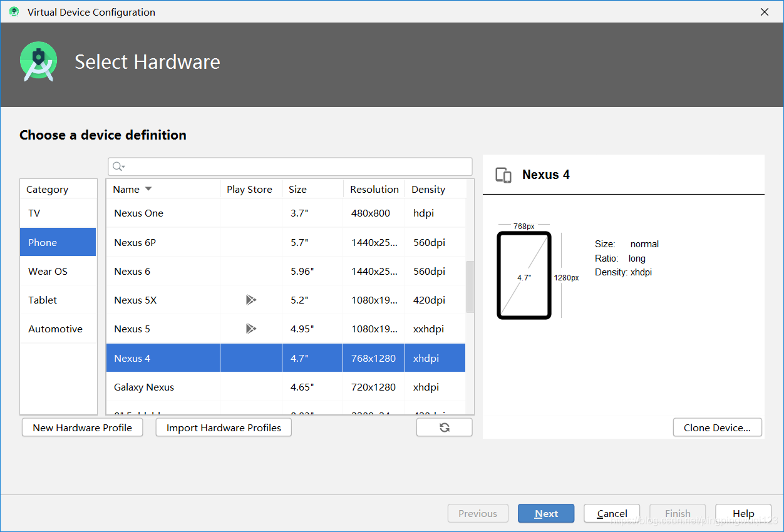This screenshot has height=532, width=784.
Task: Select the Nexus 6 device row
Action: pyautogui.click(x=286, y=271)
